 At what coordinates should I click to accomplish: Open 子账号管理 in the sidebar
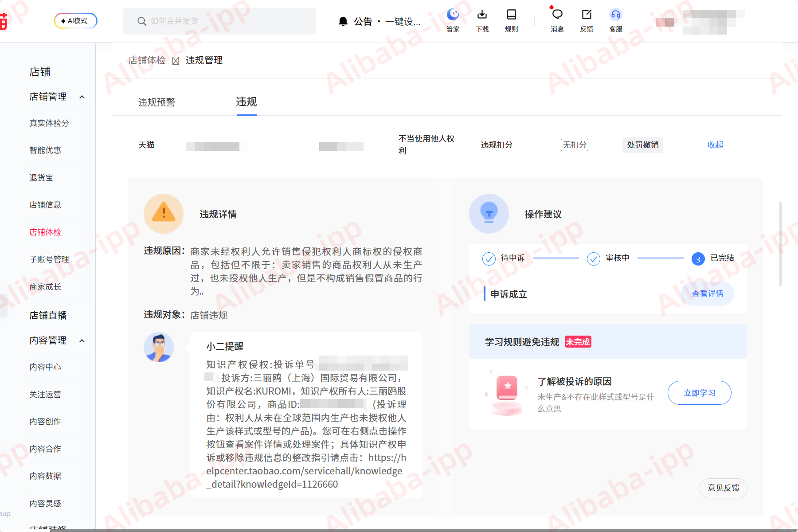49,259
